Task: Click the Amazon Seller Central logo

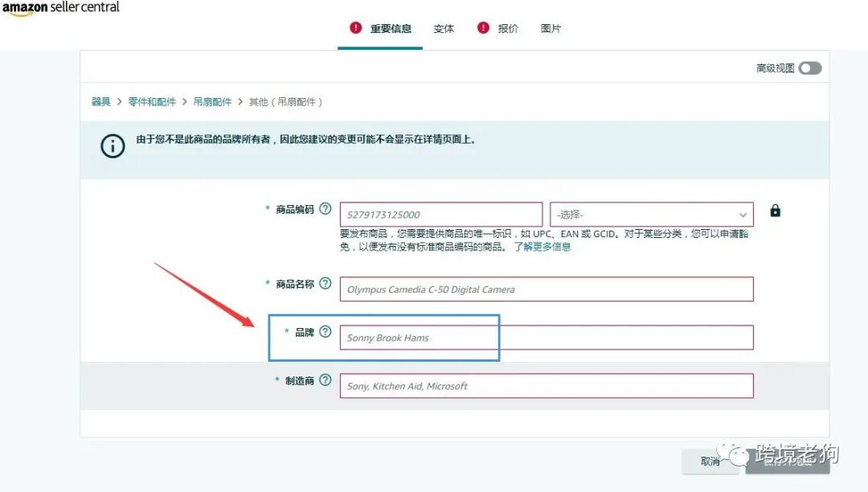Action: pyautogui.click(x=62, y=9)
